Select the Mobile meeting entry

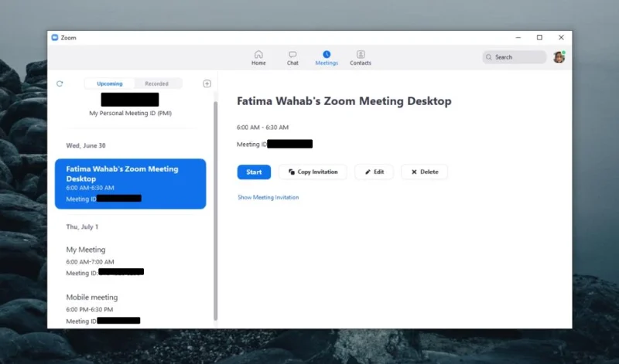coord(130,308)
